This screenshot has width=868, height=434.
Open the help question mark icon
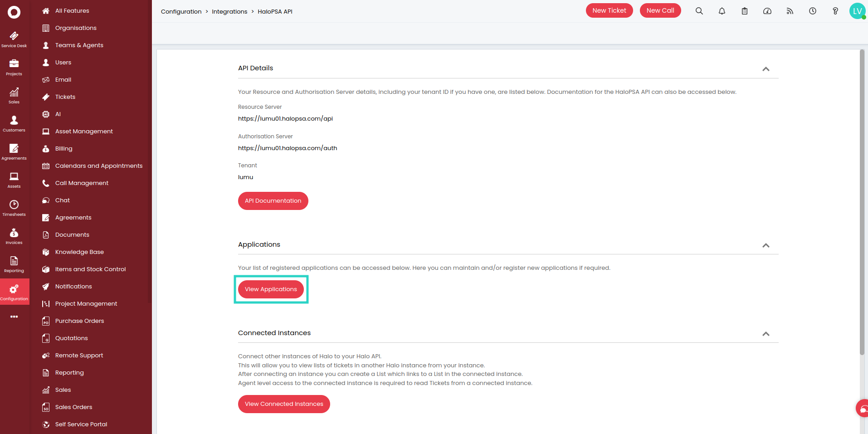click(x=835, y=11)
